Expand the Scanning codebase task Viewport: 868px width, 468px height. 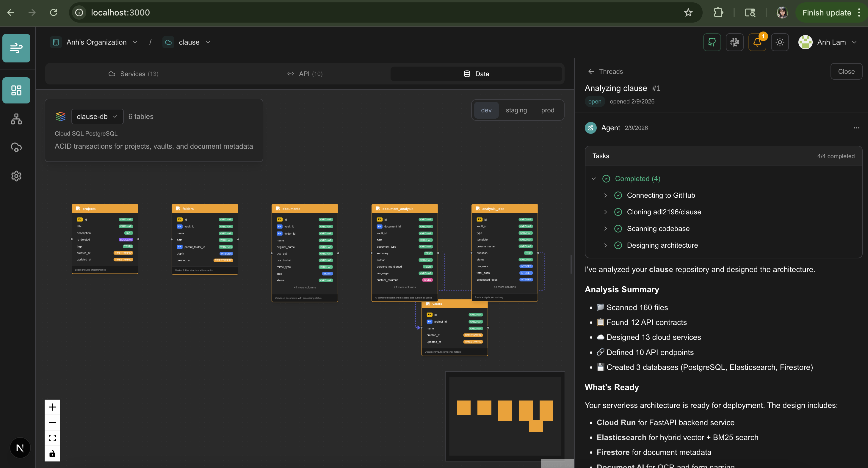605,229
